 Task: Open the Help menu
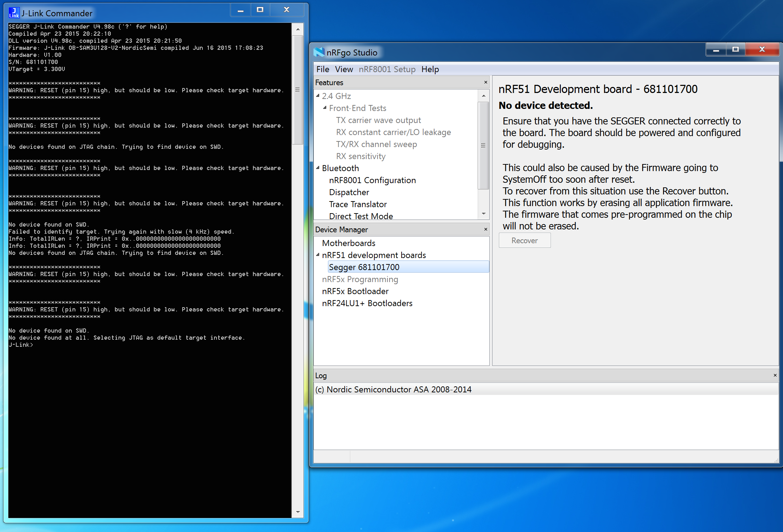tap(430, 69)
